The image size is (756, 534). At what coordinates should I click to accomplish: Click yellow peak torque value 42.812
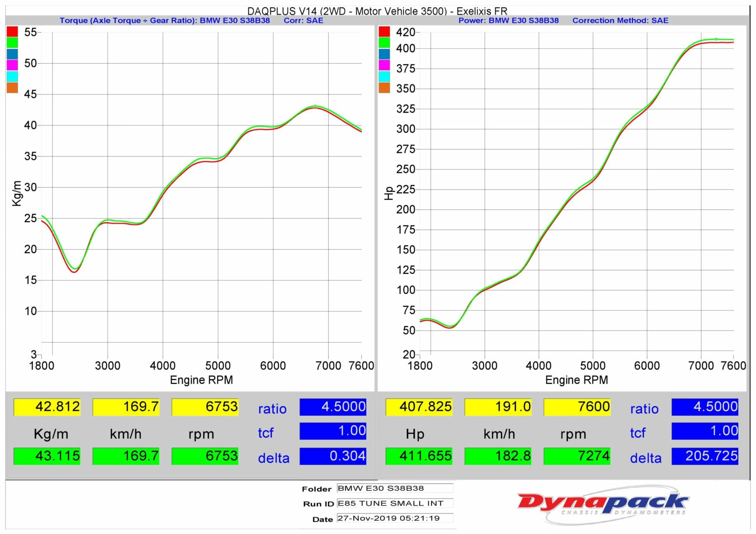(x=47, y=407)
